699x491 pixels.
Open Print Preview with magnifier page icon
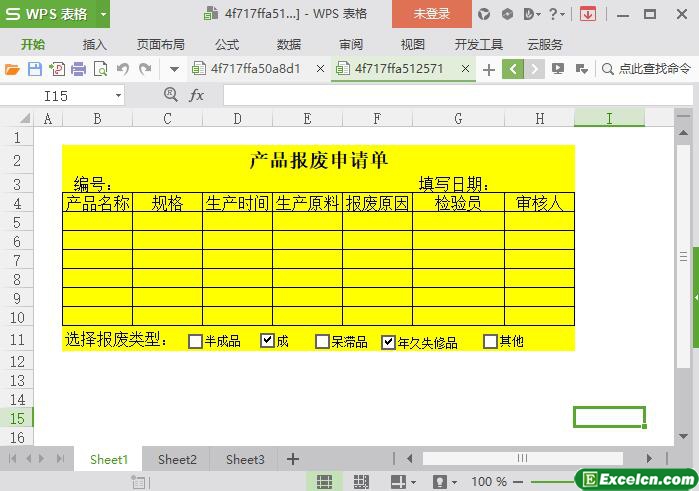[x=101, y=69]
